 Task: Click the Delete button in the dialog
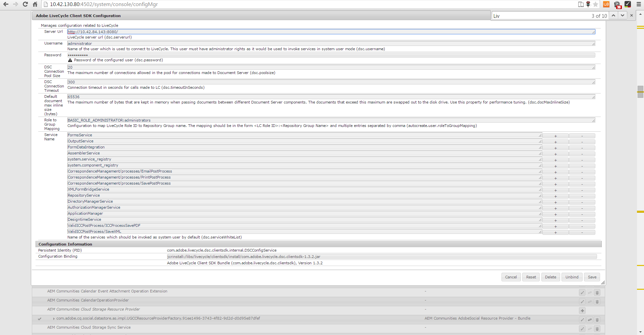point(550,277)
